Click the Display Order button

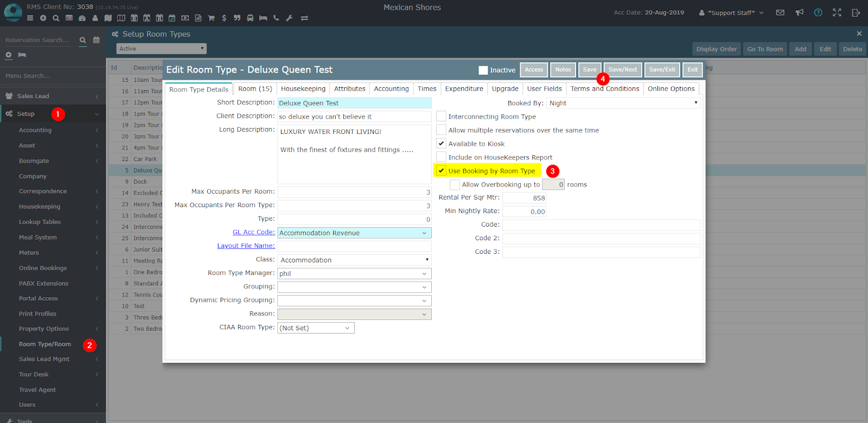[717, 49]
